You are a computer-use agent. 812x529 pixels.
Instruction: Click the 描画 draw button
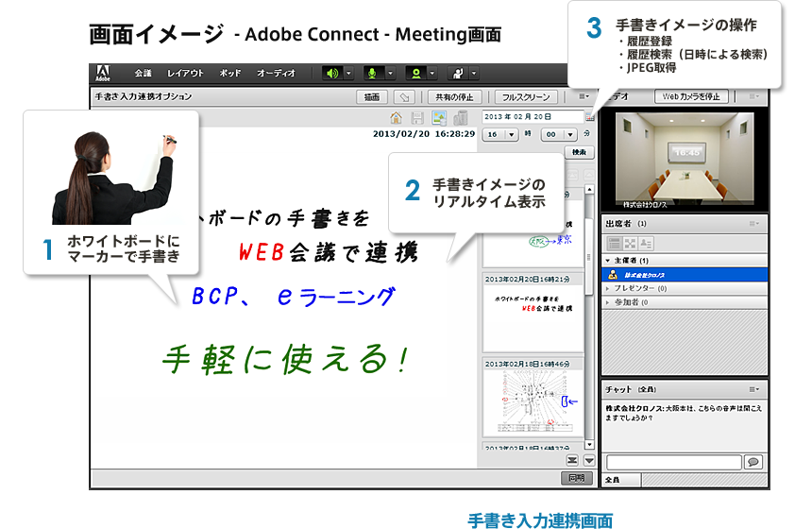(372, 97)
